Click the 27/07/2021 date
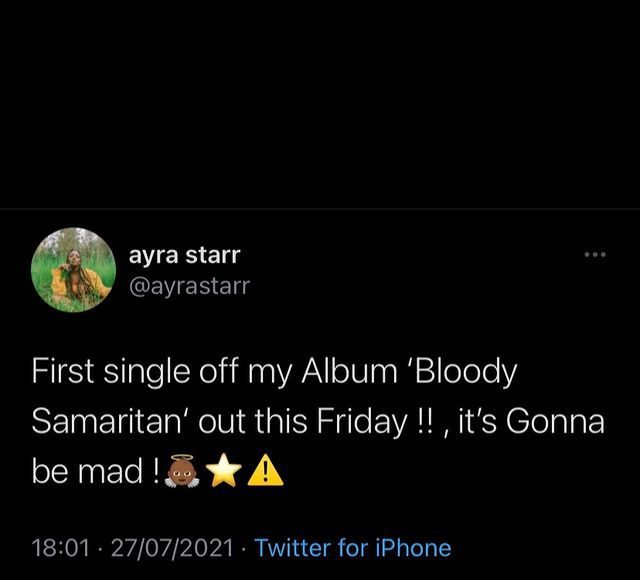Viewport: 640px width, 580px height. (x=168, y=548)
